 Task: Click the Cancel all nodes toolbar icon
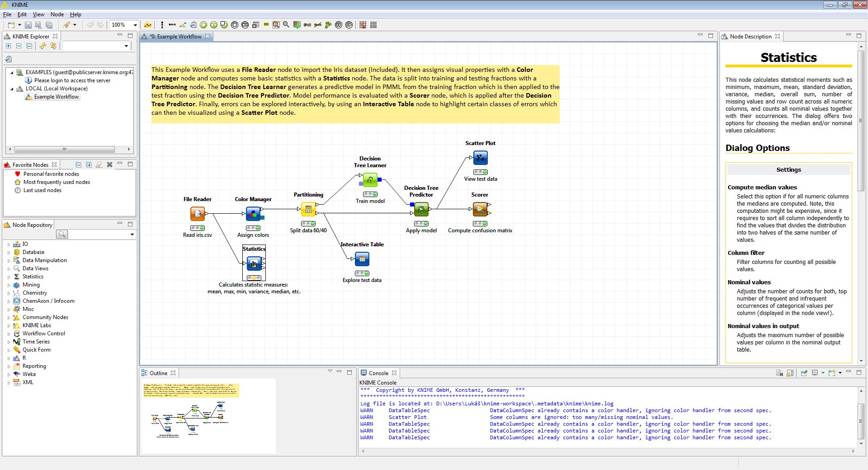(245, 25)
